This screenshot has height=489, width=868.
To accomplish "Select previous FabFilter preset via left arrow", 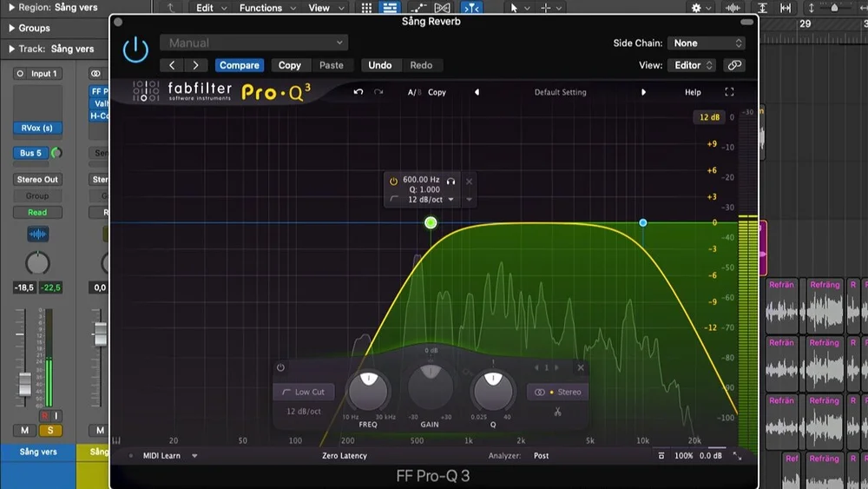I will 477,92.
